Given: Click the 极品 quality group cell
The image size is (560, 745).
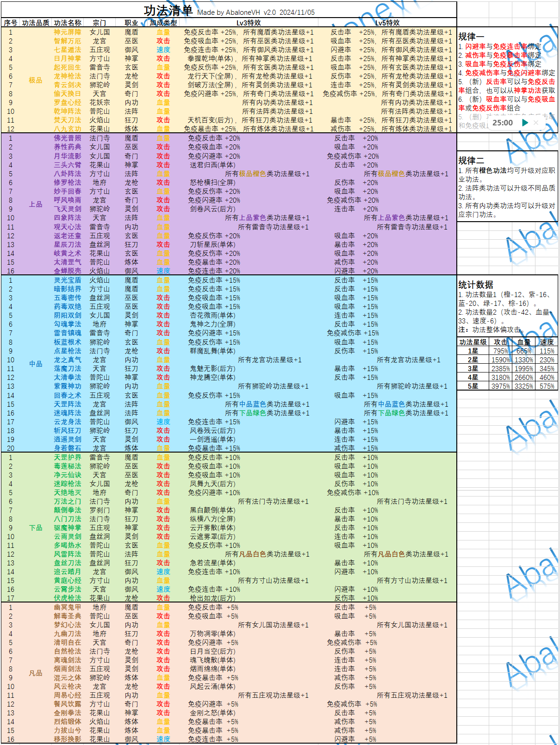Looking at the screenshot, I should point(36,80).
